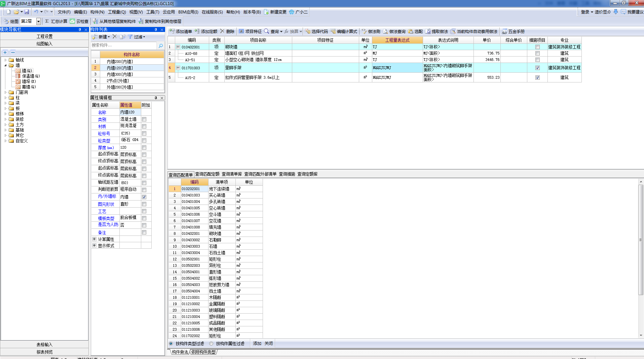Click the 添加定额 toolbar icon

tap(197, 31)
